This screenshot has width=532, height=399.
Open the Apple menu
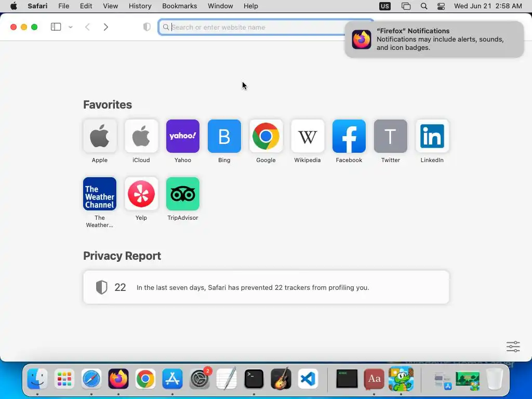(14, 6)
